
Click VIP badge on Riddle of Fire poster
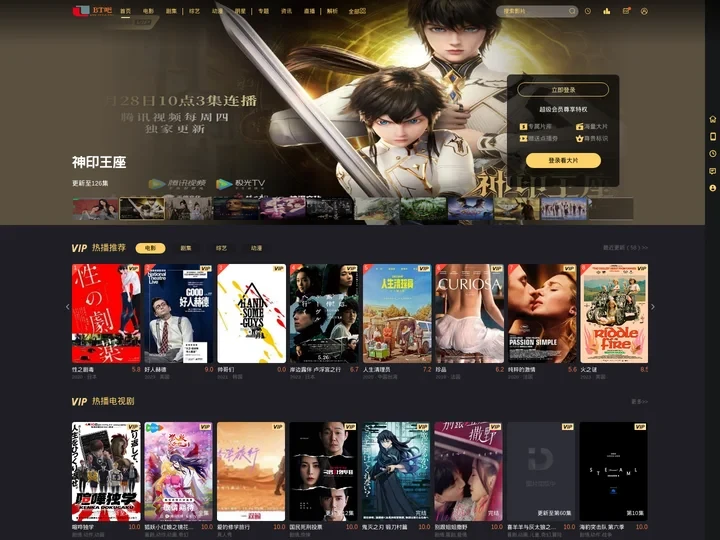click(641, 268)
